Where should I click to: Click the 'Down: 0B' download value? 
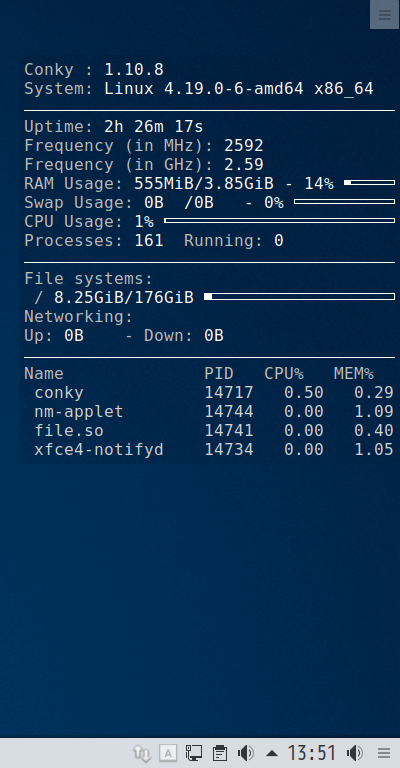click(x=184, y=336)
